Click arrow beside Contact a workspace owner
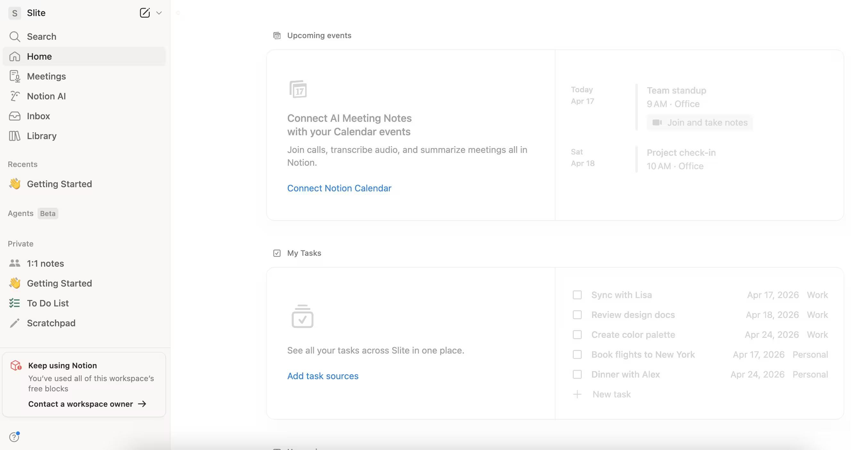 142,404
